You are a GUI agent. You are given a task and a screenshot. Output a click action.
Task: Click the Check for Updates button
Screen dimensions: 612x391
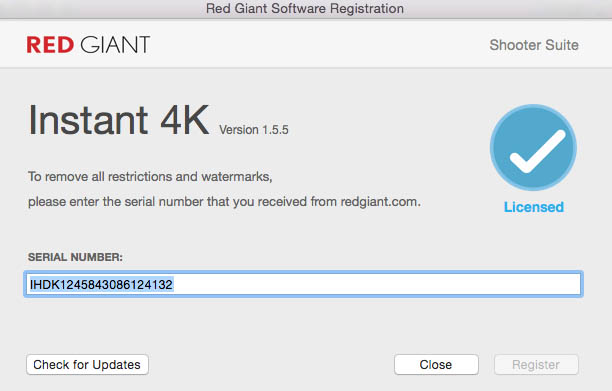click(87, 364)
